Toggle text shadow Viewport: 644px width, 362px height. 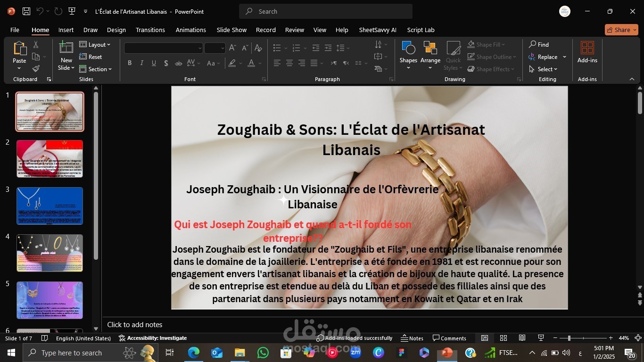(166, 63)
